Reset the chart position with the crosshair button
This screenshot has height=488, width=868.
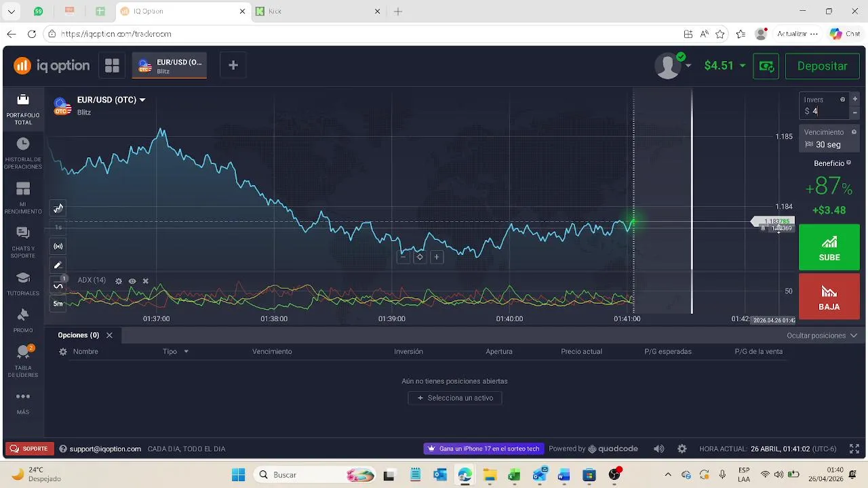click(420, 257)
